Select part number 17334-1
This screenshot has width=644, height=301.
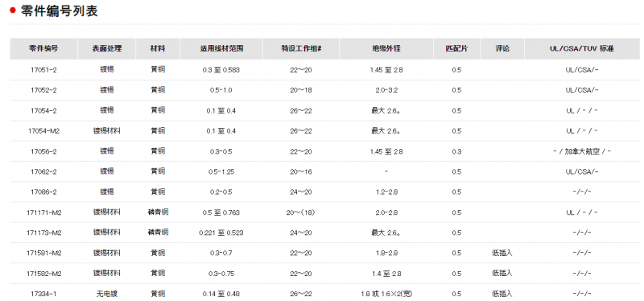[x=43, y=294]
